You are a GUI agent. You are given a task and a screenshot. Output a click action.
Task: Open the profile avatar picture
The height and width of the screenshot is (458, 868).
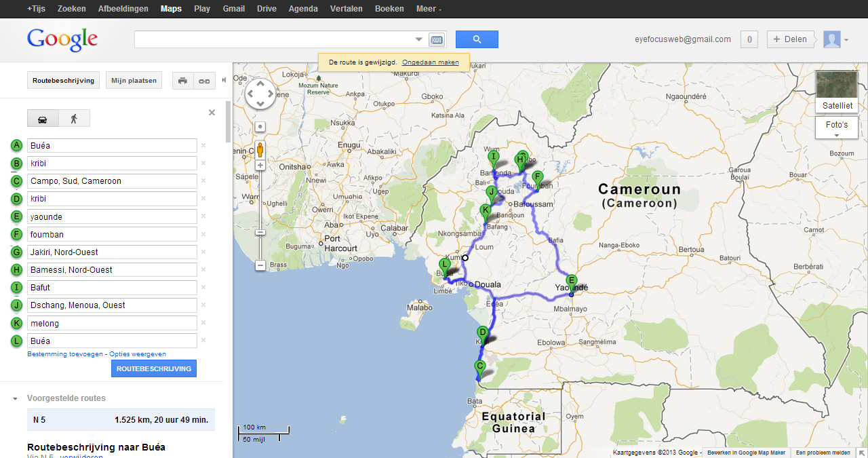[x=831, y=39]
